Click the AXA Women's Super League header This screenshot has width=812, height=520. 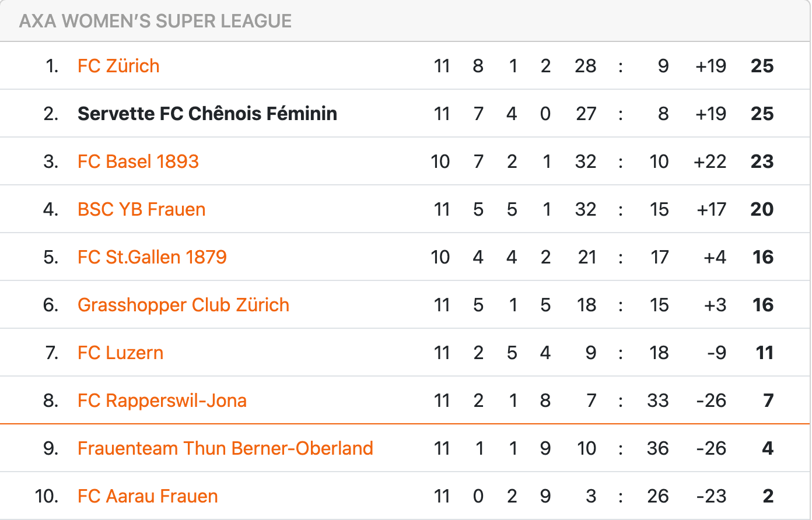tap(155, 21)
